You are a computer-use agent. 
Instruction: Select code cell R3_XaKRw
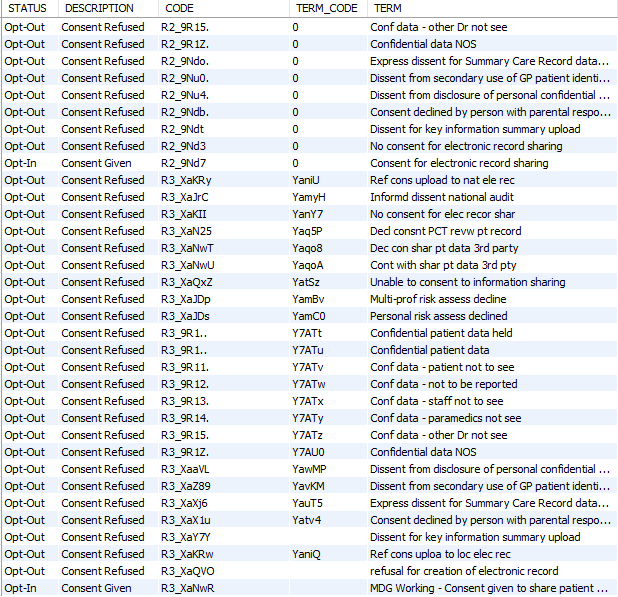point(187,553)
